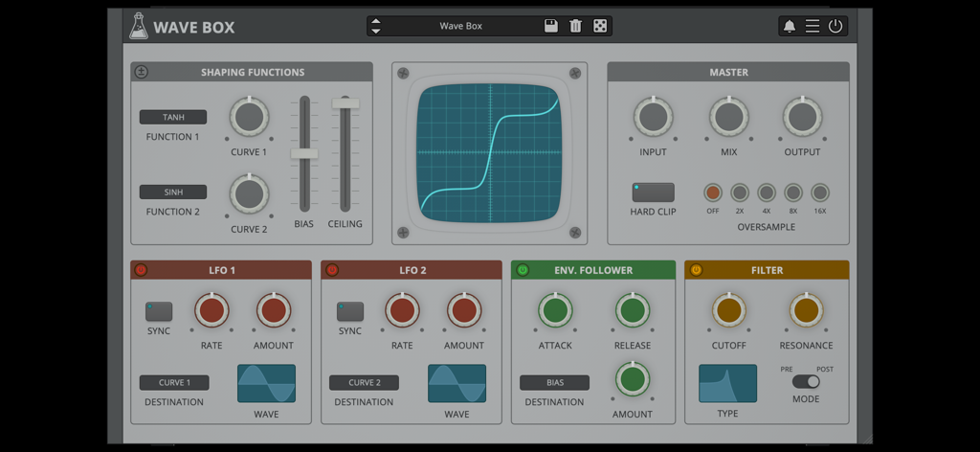Enable LFO 2 SYNC button
980x452 pixels.
click(350, 311)
